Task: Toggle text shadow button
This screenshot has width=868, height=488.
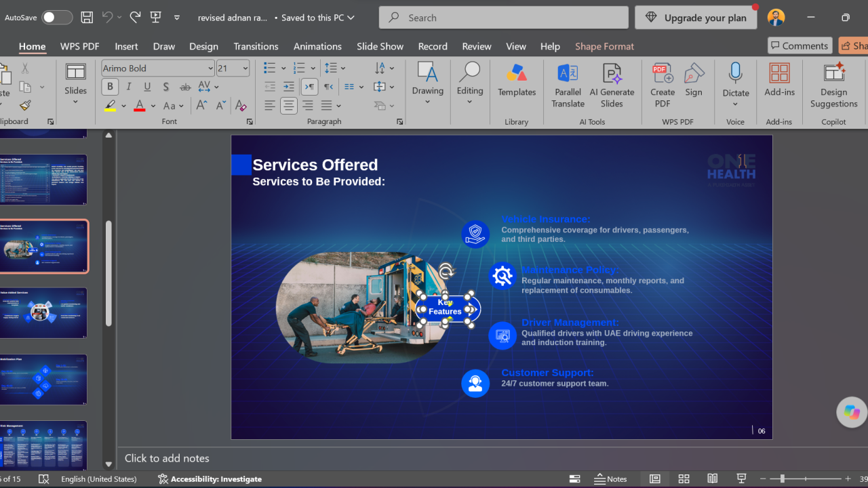Action: [166, 87]
